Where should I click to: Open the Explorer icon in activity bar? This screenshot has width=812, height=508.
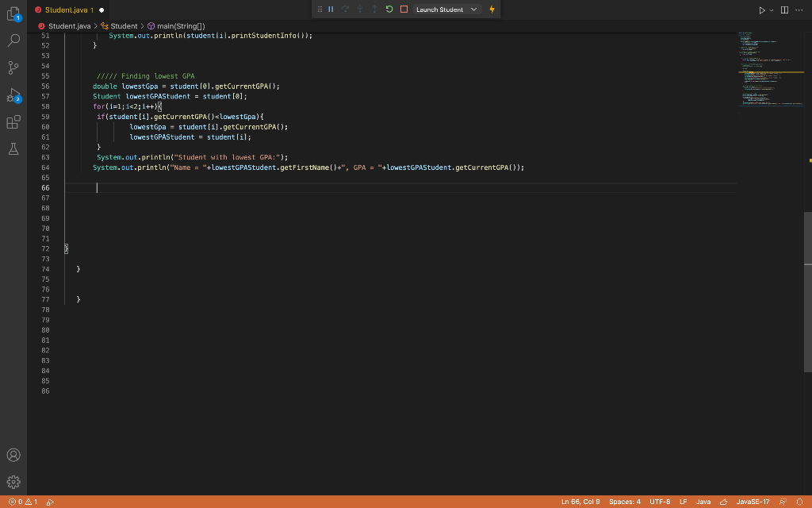click(13, 13)
